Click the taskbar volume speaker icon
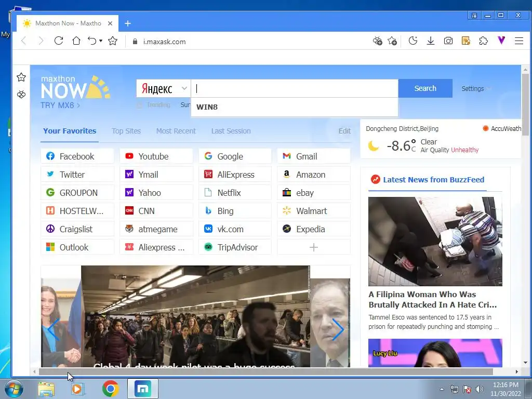Image resolution: width=532 pixels, height=399 pixels. pos(480,389)
